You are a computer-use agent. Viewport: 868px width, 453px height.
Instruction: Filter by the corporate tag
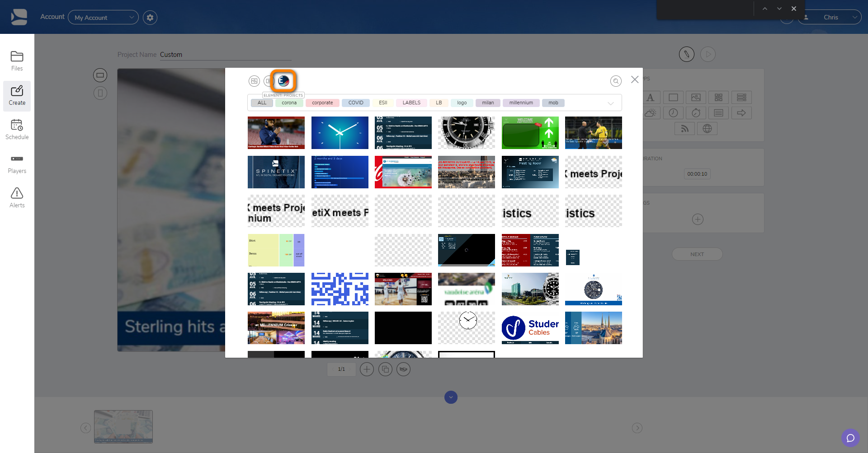[x=322, y=103]
